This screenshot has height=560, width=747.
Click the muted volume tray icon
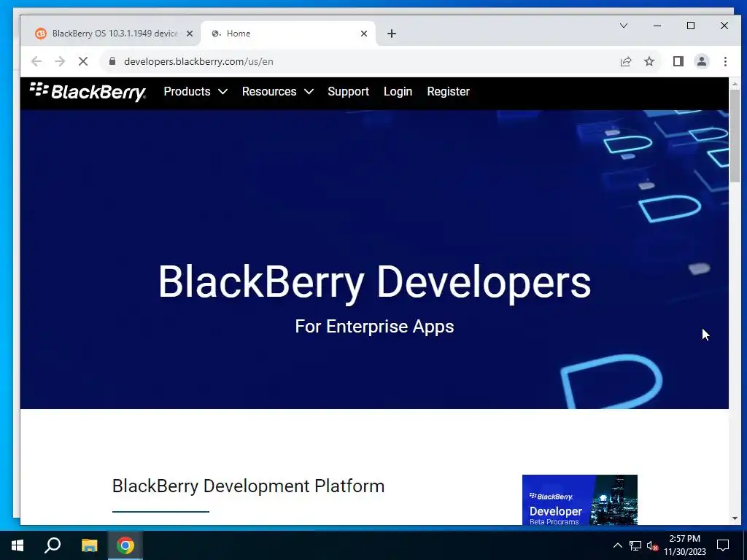point(652,545)
